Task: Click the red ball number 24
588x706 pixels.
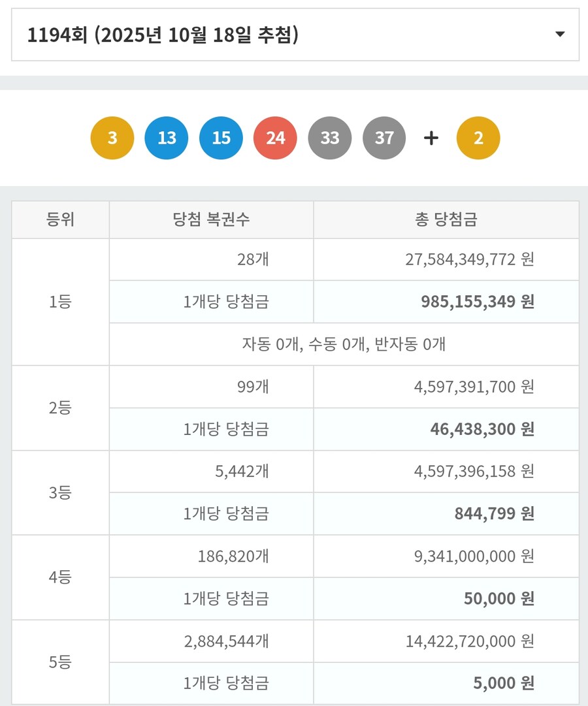Action: coord(276,138)
